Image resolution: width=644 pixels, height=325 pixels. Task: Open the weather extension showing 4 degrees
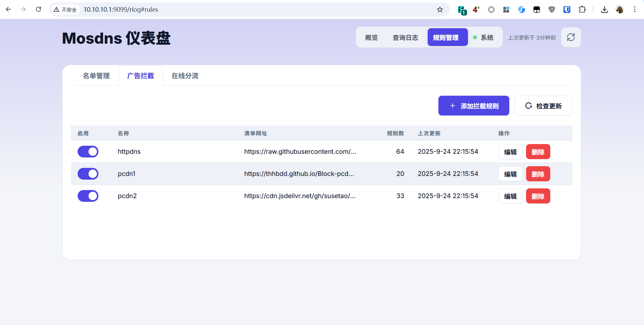(x=476, y=9)
